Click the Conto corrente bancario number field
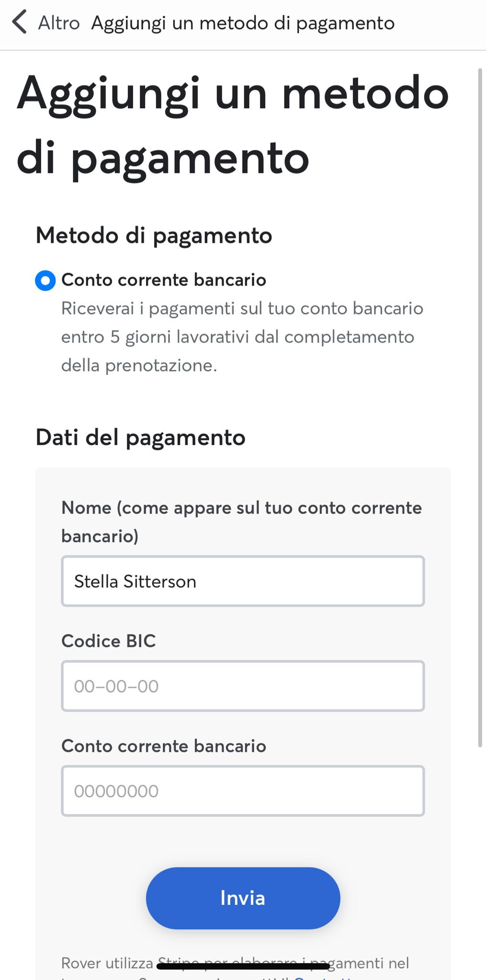 (x=243, y=791)
